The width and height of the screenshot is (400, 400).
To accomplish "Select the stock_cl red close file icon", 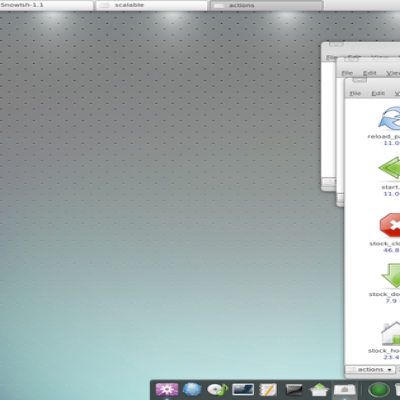I will [x=390, y=225].
